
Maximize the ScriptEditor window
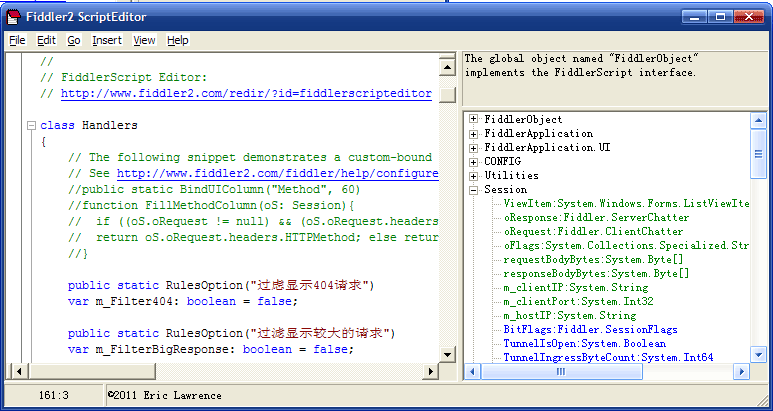coord(720,17)
